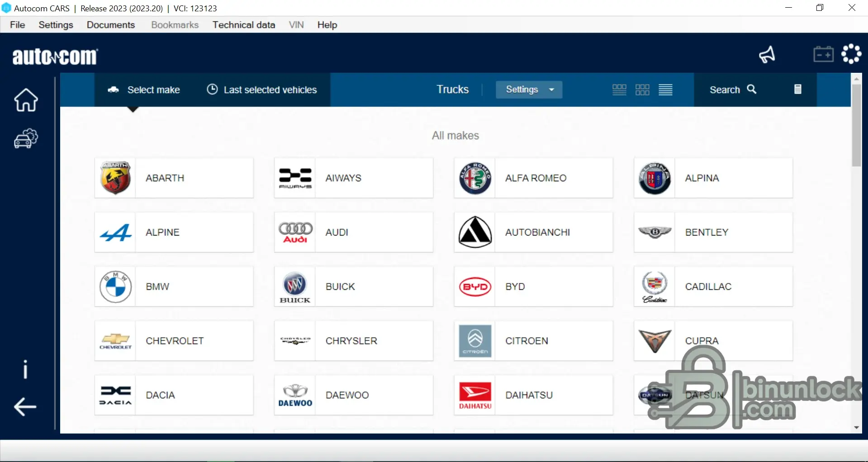Open the clipboard icon beside Search
The width and height of the screenshot is (868, 462).
pos(797,90)
